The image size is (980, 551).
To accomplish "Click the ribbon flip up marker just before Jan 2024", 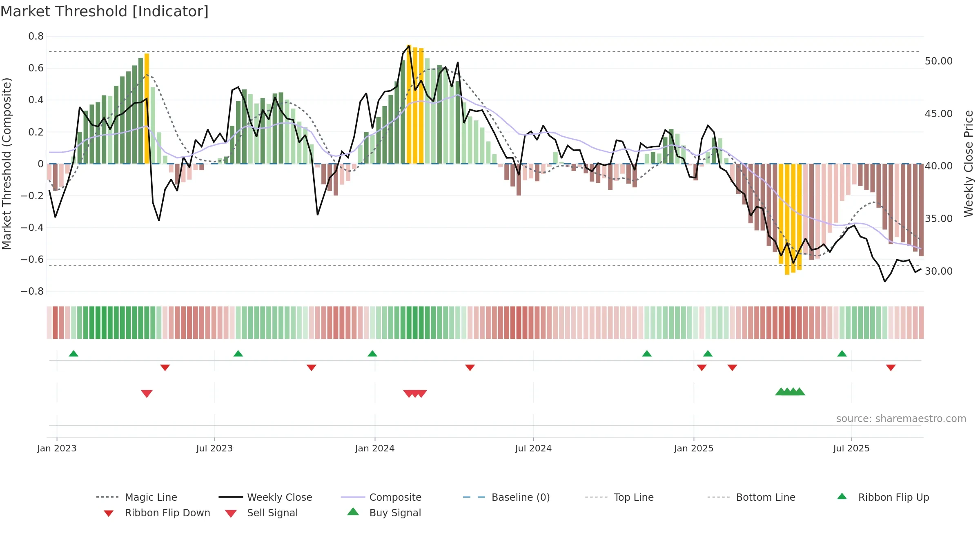I will pos(372,353).
